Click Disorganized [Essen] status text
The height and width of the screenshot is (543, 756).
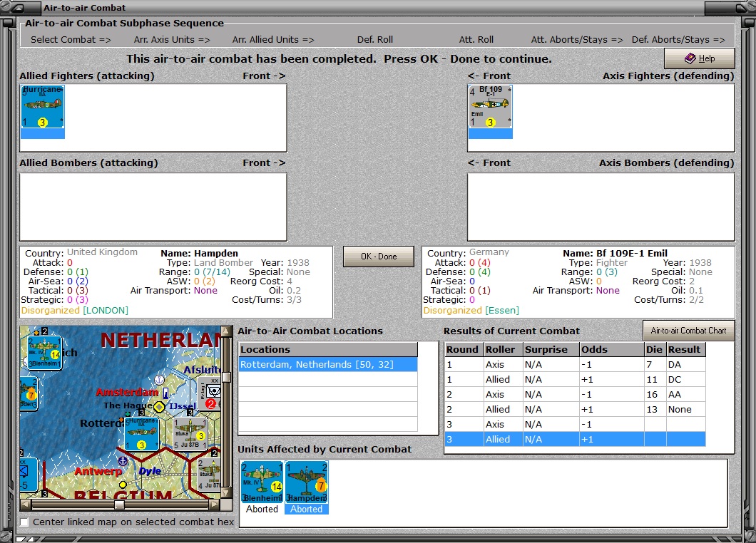(x=471, y=310)
